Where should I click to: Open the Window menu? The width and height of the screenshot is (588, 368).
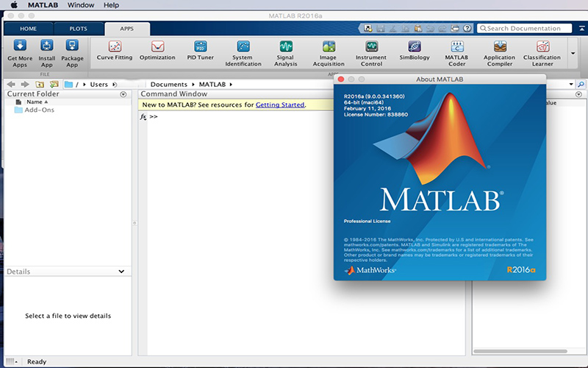click(x=81, y=5)
